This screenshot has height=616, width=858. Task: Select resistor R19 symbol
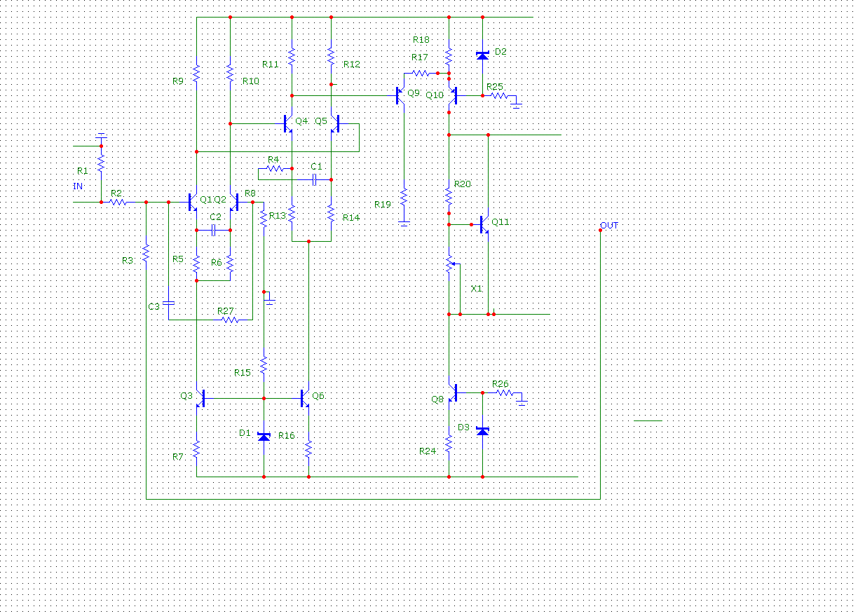tap(404, 196)
